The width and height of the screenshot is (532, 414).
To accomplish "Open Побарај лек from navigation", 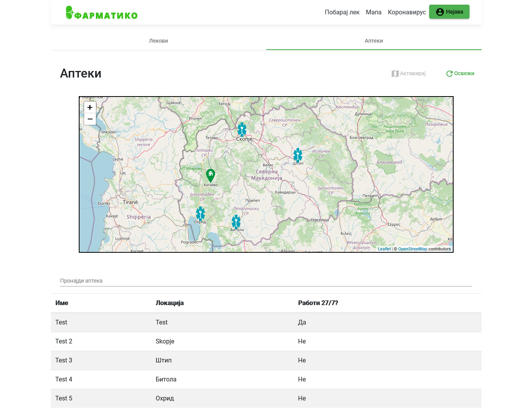I will [342, 12].
